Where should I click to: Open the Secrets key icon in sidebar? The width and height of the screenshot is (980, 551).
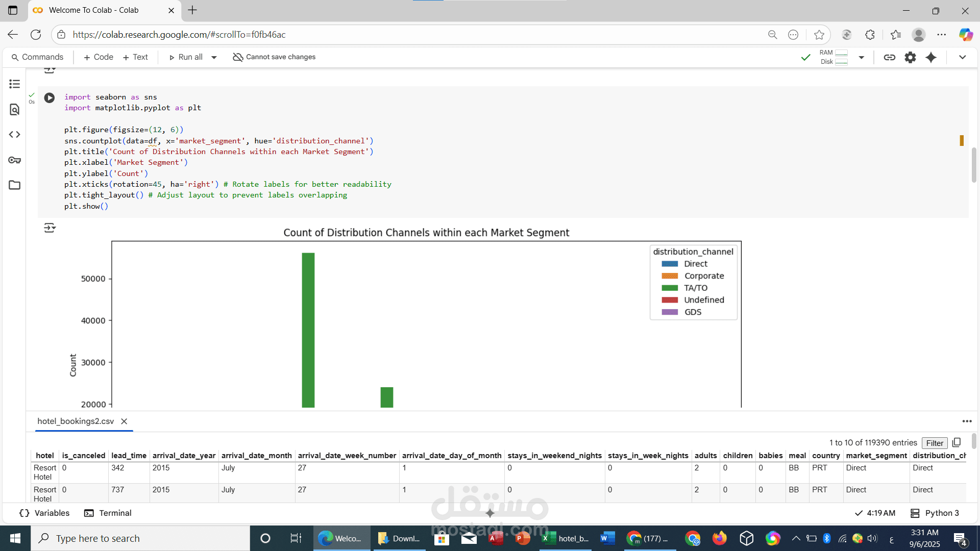coord(14,160)
